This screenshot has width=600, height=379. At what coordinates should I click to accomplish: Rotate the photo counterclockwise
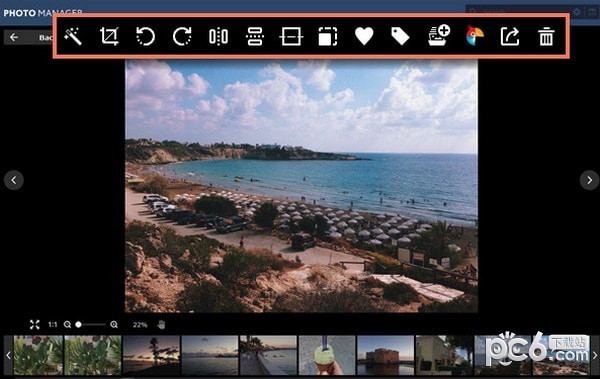[145, 37]
